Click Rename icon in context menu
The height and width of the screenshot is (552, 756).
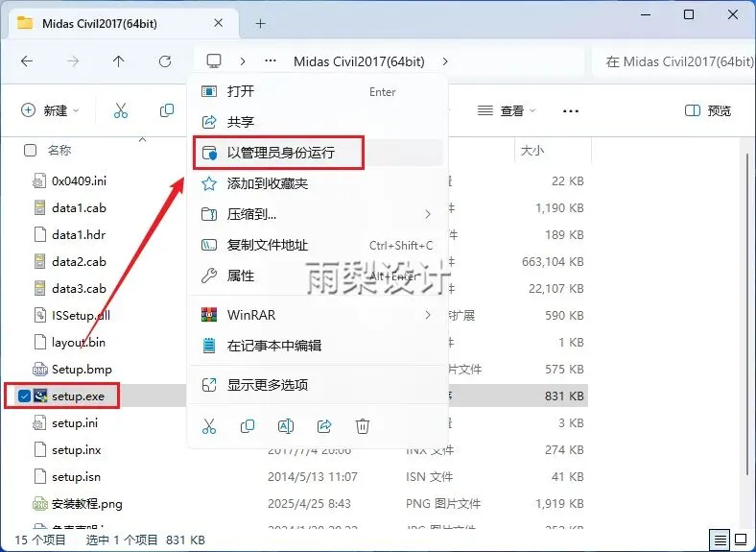[286, 426]
